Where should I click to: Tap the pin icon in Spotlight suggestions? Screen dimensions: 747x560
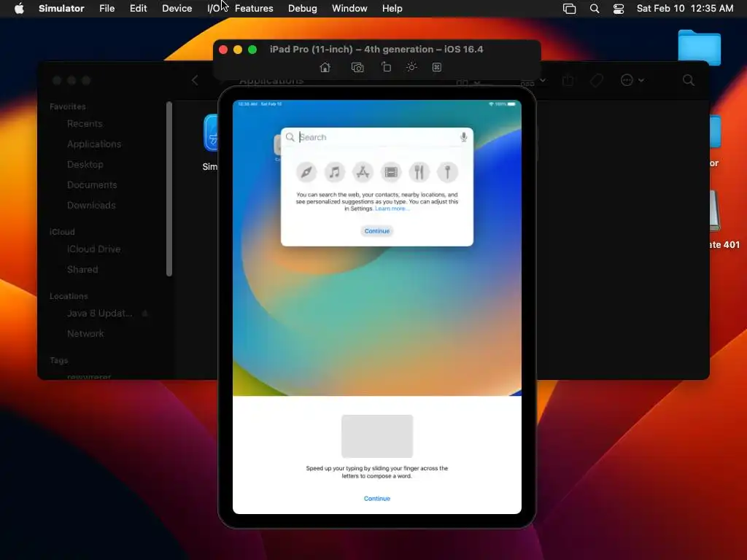click(447, 172)
